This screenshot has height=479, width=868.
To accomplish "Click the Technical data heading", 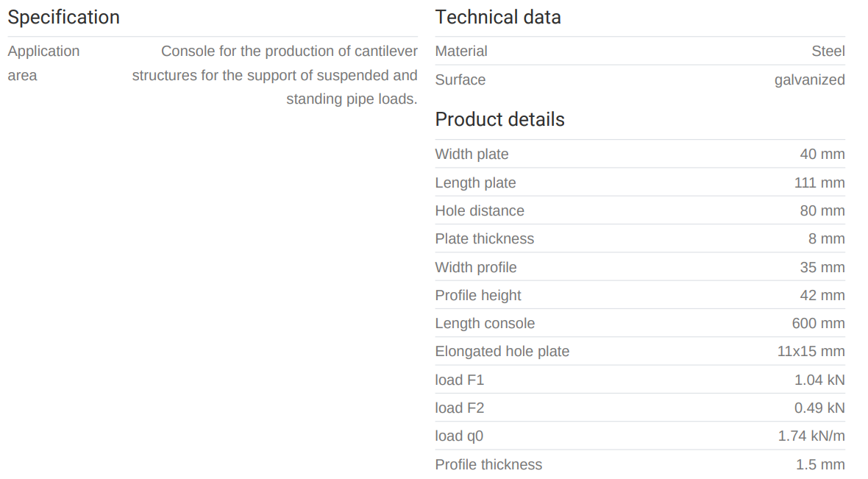I will 497,18.
